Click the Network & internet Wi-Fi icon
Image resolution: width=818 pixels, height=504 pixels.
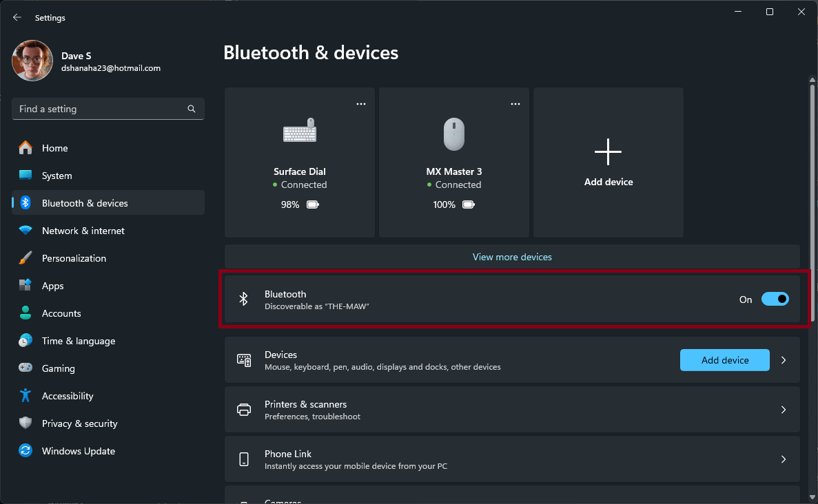pyautogui.click(x=25, y=230)
